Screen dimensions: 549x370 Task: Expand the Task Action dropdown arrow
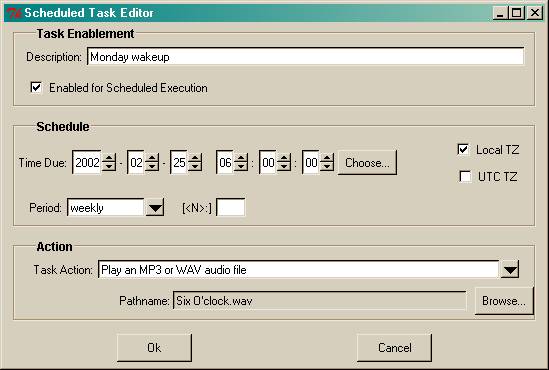(x=510, y=270)
